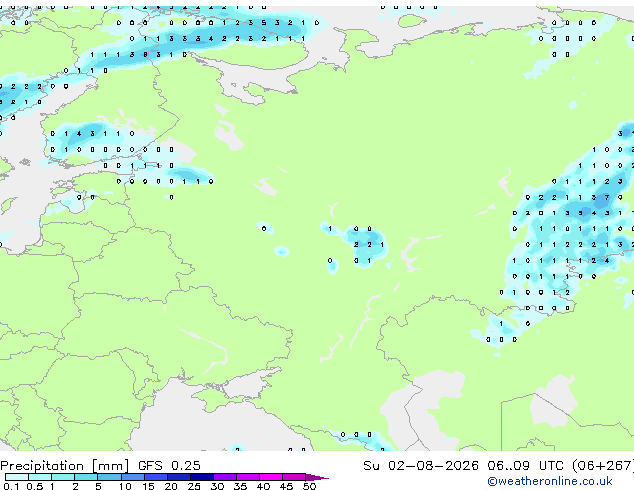Pick the 35–40 mm violet legend swatch
Image resolution: width=634 pixels, height=490 pixels.
(247, 477)
